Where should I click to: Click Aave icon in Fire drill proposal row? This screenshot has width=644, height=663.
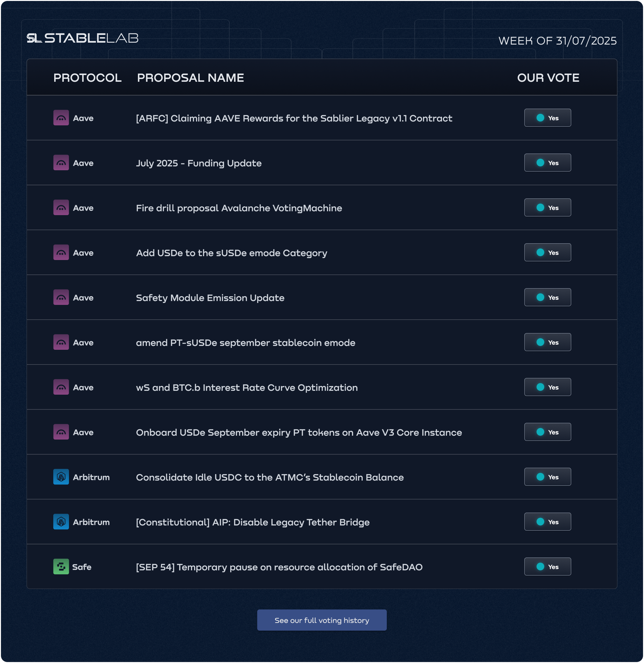coord(61,208)
